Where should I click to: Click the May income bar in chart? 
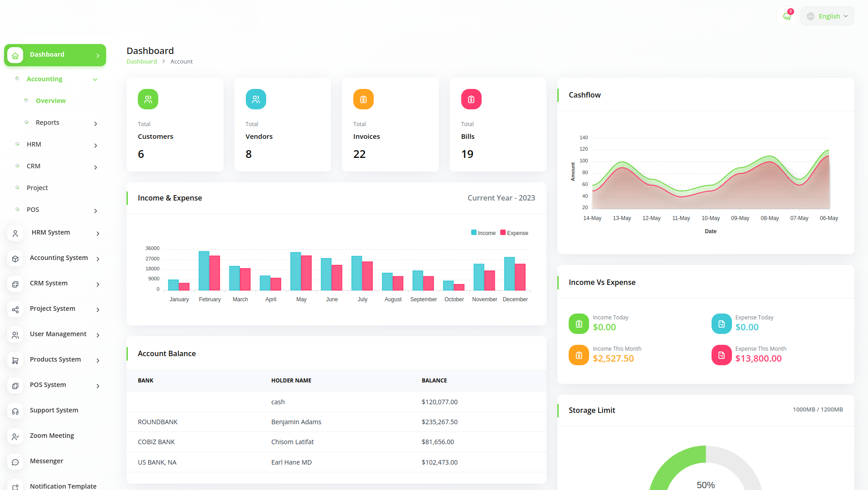pyautogui.click(x=296, y=271)
